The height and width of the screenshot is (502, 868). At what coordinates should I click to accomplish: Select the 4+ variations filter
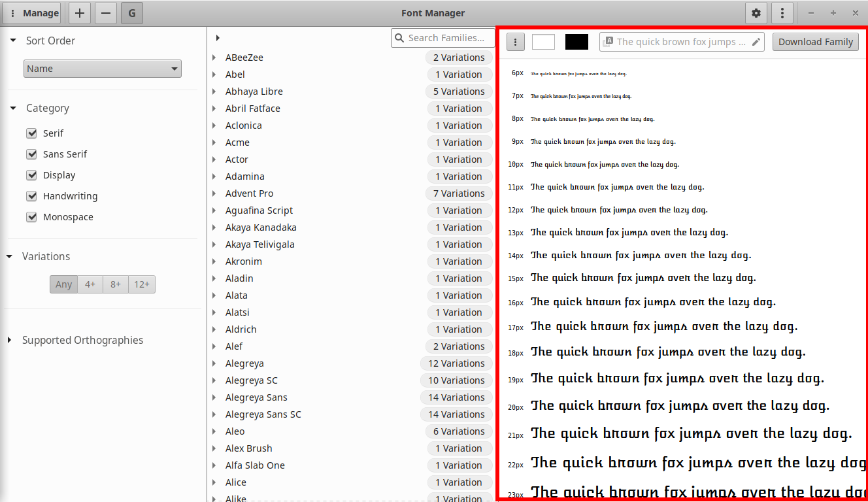coord(90,284)
